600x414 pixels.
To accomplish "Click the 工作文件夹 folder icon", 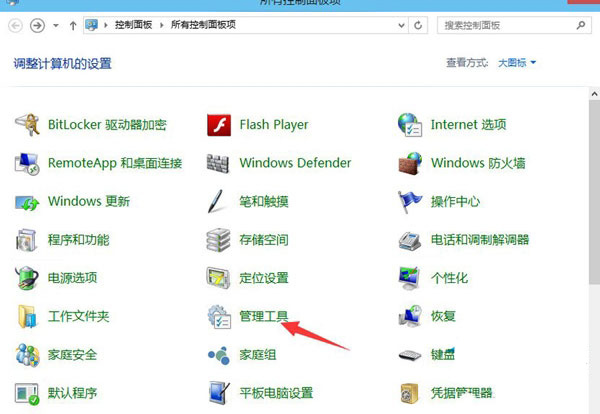I will tap(28, 316).
